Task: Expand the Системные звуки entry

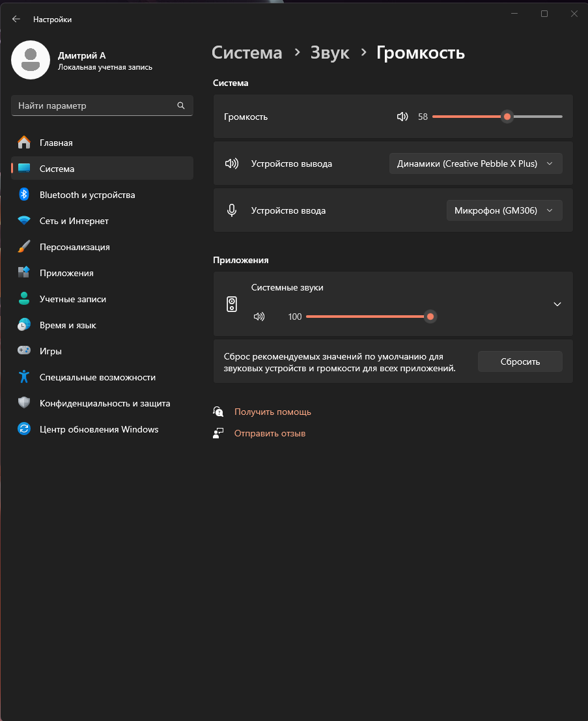Action: pyautogui.click(x=557, y=304)
